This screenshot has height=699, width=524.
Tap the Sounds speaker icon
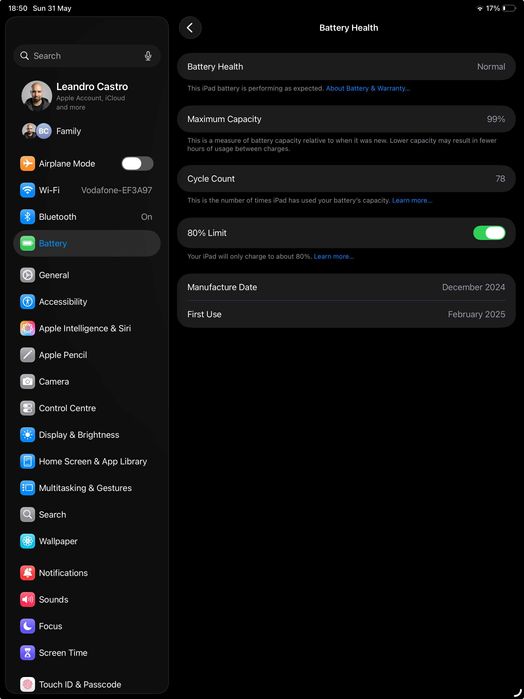27,600
